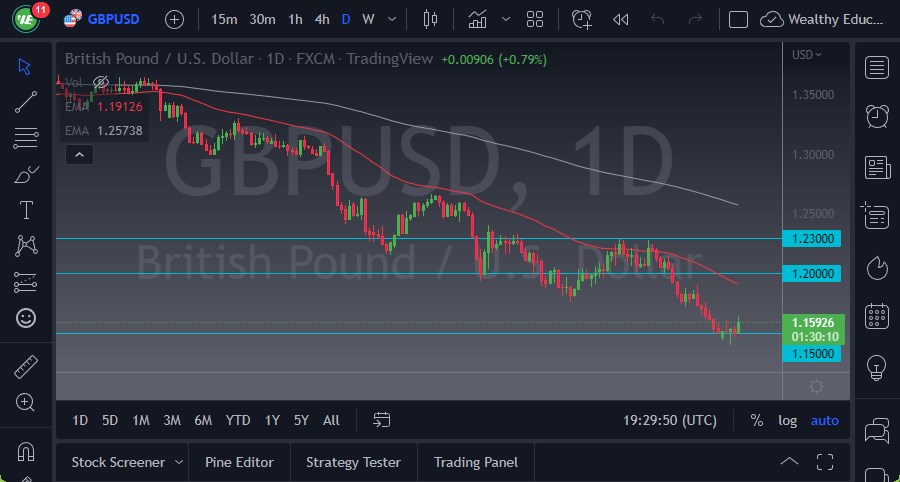Click the GBPUSD symbol search field
This screenshot has height=482, width=900.
click(113, 19)
